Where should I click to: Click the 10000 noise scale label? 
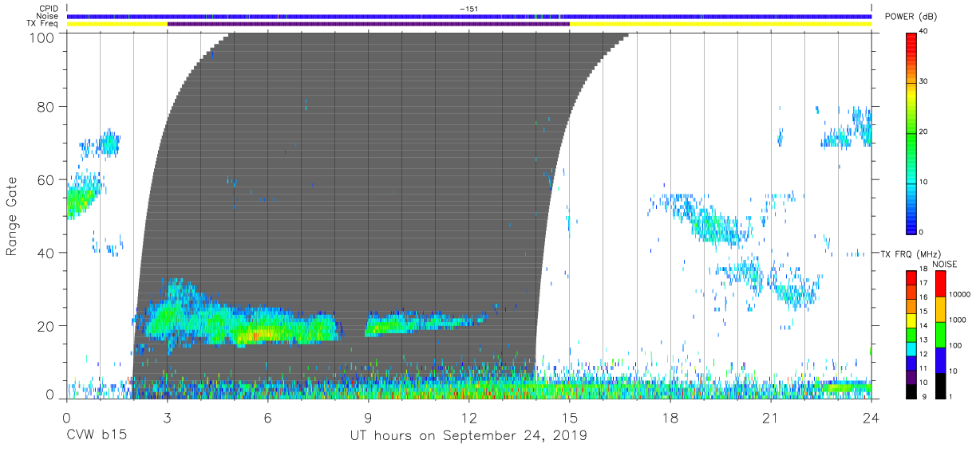960,293
